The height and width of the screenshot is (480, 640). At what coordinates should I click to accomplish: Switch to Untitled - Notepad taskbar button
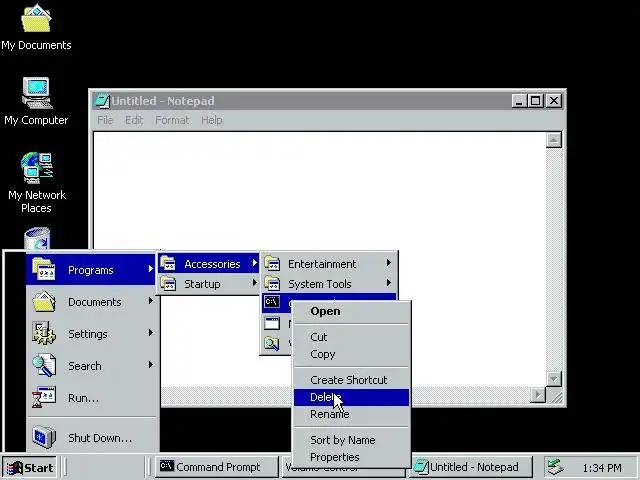pyautogui.click(x=471, y=467)
